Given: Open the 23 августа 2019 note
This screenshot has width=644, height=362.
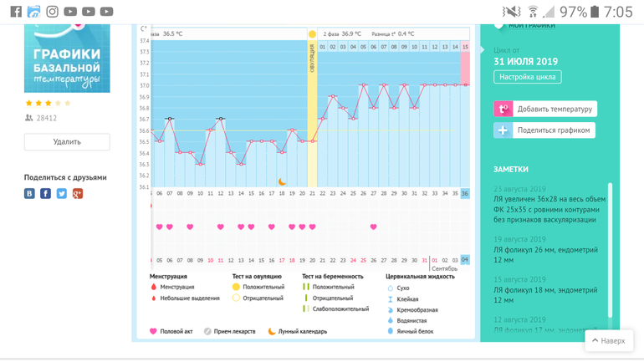Looking at the screenshot, I should [x=548, y=204].
